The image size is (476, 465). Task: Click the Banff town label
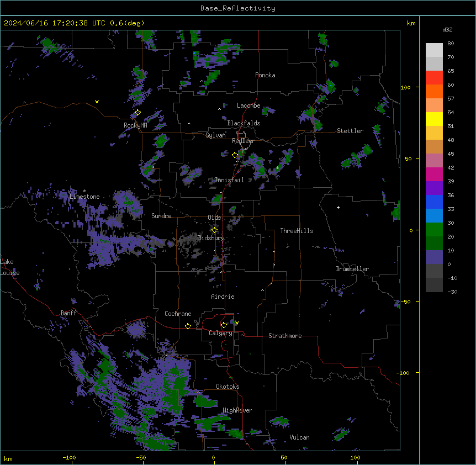(x=68, y=313)
